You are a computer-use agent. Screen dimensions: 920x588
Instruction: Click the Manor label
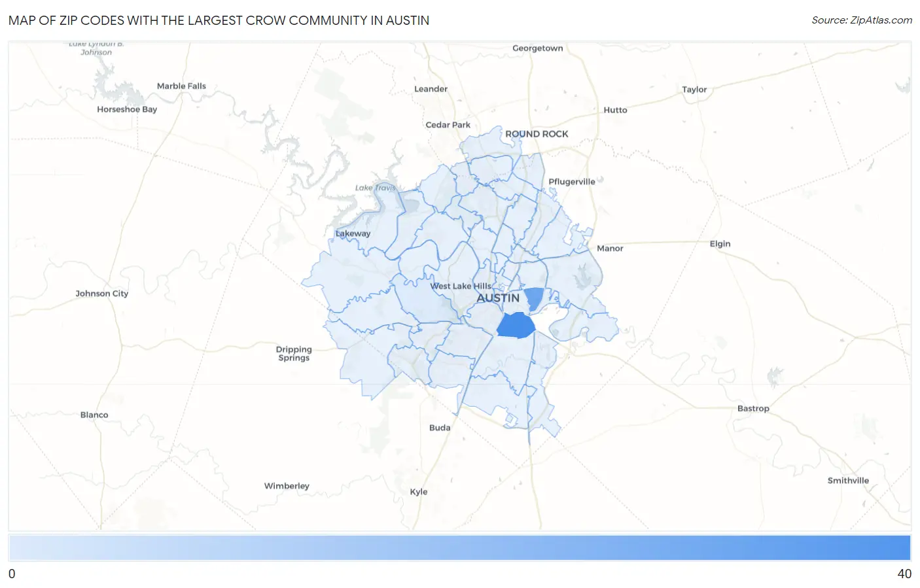(x=610, y=249)
